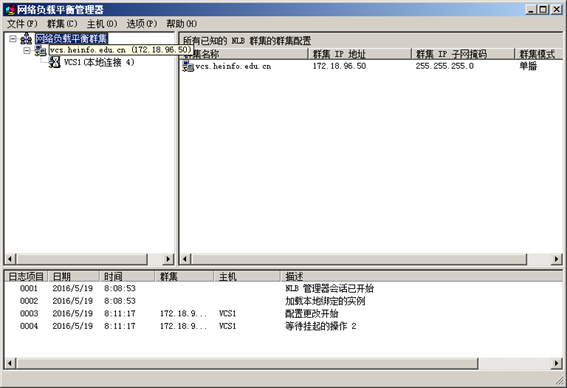Select VCS1(本地连接 4) host node

(x=99, y=62)
